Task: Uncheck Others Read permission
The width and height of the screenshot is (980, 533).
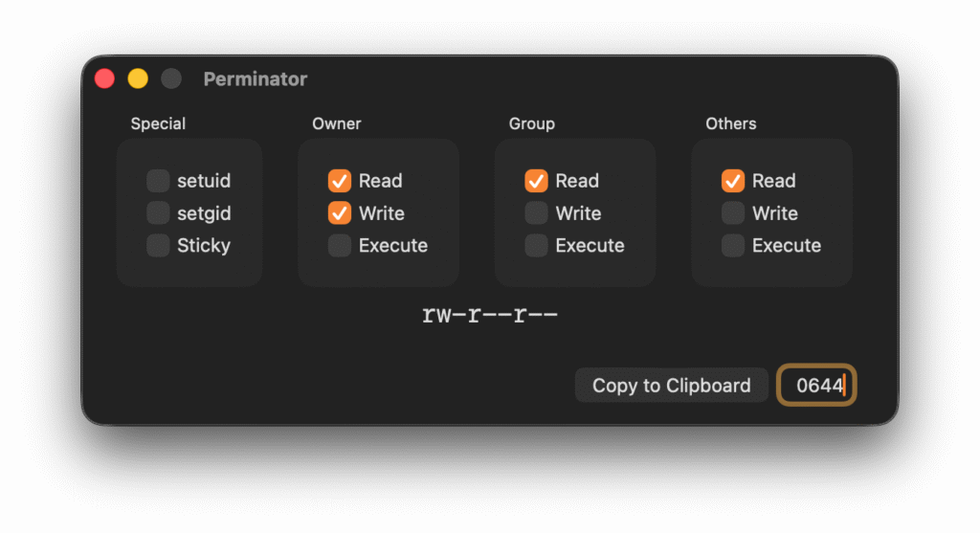Action: point(733,181)
